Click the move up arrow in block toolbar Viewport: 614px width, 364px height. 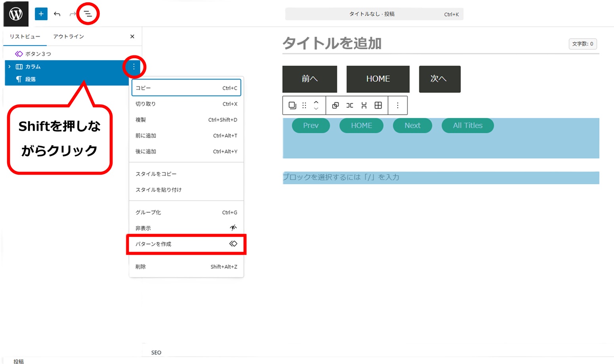pyautogui.click(x=316, y=102)
